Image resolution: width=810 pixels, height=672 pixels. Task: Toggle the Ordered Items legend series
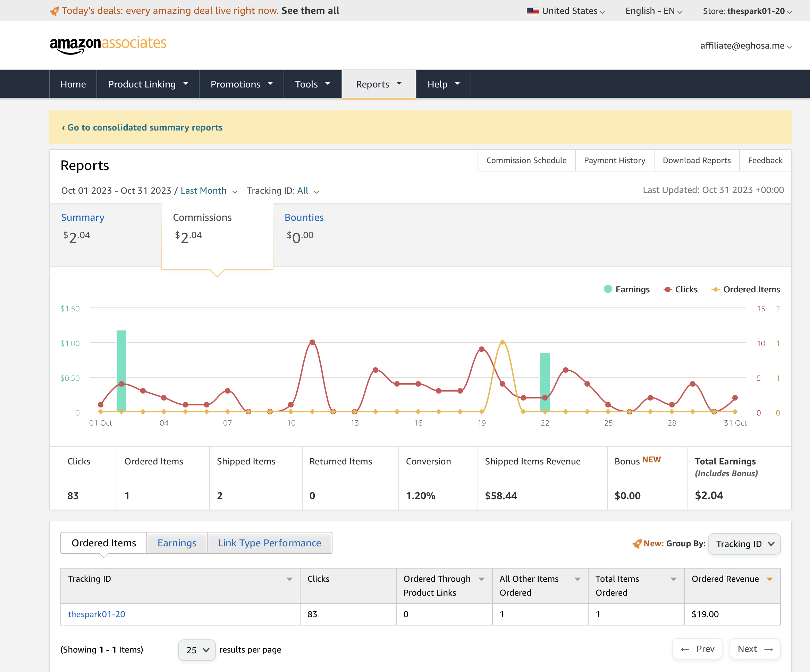point(745,289)
